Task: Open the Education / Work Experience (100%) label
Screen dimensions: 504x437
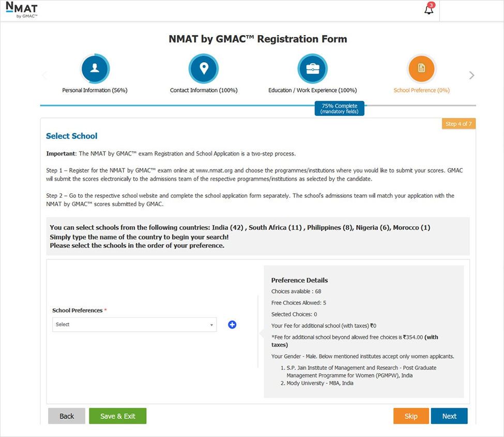Action: [312, 90]
